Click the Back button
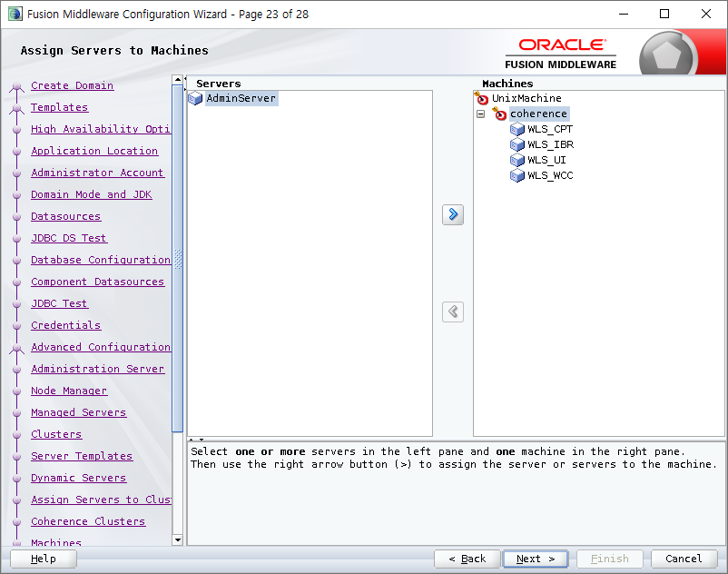728x574 pixels. (x=467, y=559)
